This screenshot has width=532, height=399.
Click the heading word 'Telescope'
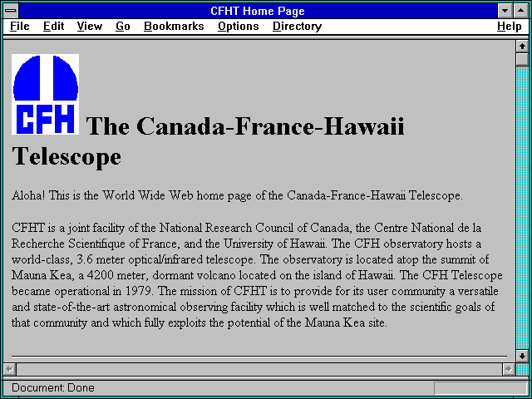[x=66, y=156]
